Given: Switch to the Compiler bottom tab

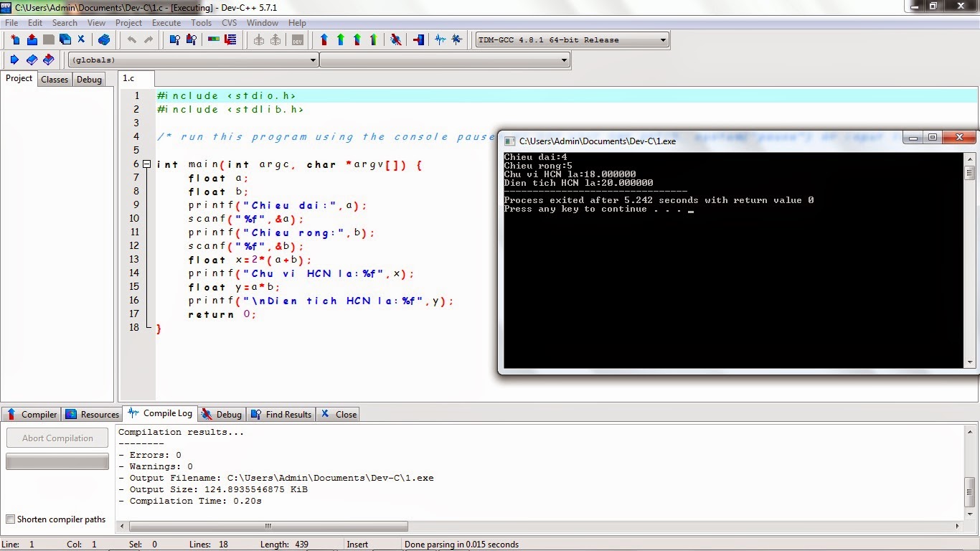Looking at the screenshot, I should [32, 414].
